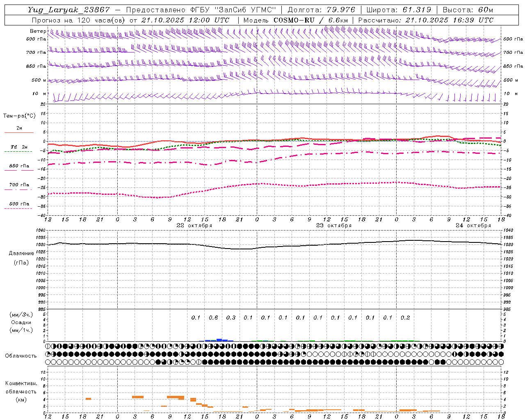This screenshot has width=525, height=420.
Task: Click the 500 гПа temperature legend entry
Action: point(19,204)
